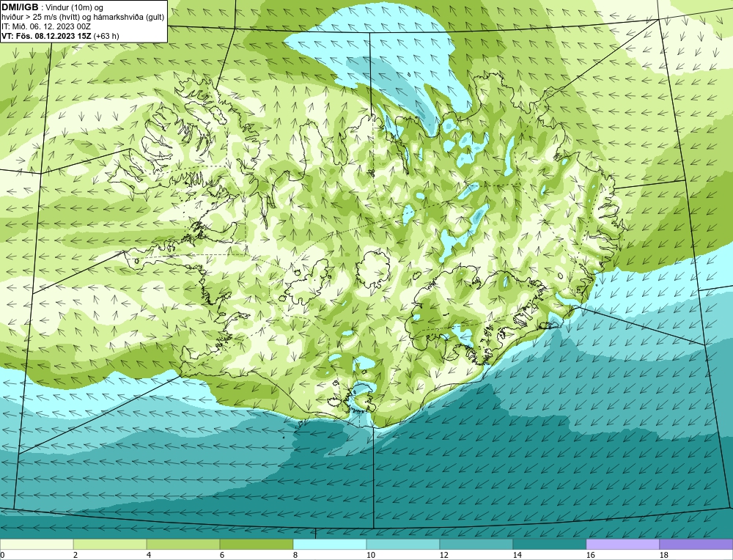733x560 pixels.
Task: Click the 'IT: Mið. 06. 12. 2023 00Z' line
Action: 45,26
